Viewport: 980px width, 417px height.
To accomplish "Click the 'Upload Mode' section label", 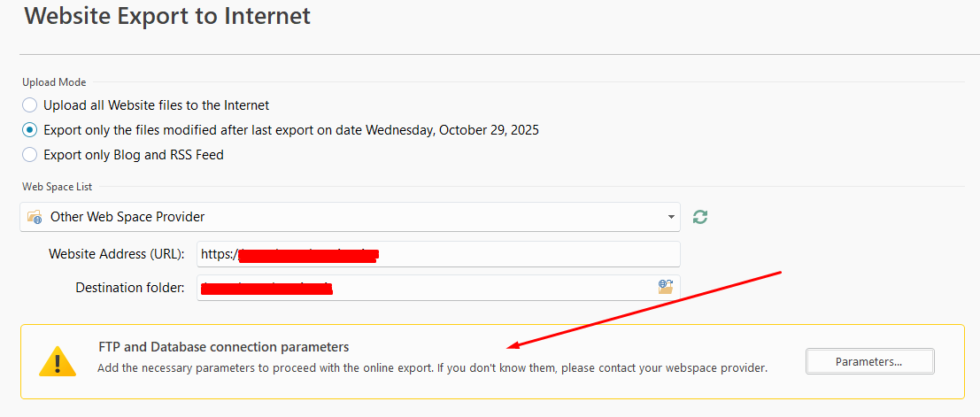I will (x=54, y=82).
